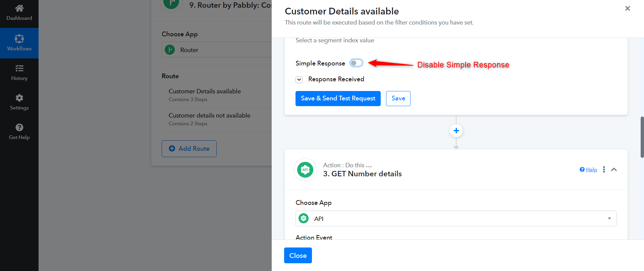Open the History list icon
Image resolution: width=644 pixels, height=271 pixels.
(19, 69)
